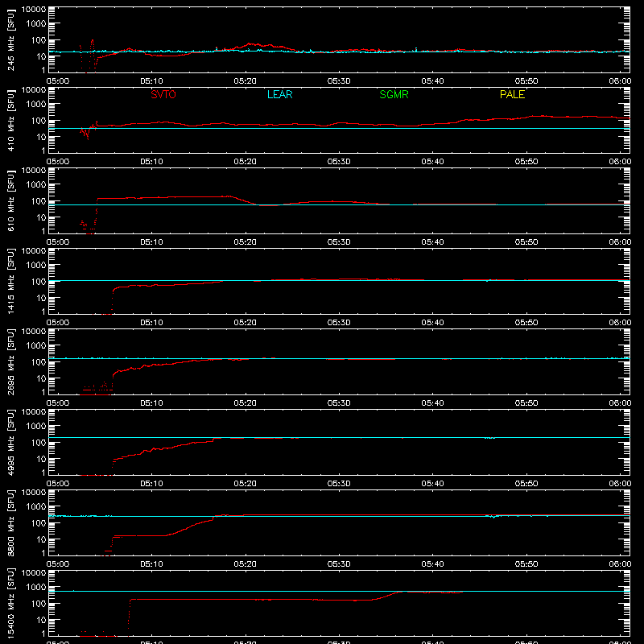Click the 1000 y-tick on 15400 MHz panel

pyautogui.click(x=36, y=588)
